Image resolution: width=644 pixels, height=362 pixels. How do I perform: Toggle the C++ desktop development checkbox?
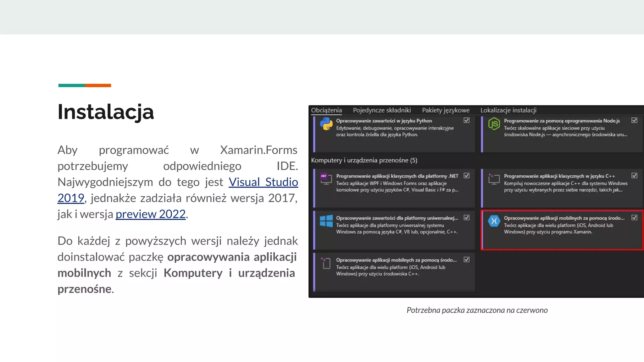634,176
